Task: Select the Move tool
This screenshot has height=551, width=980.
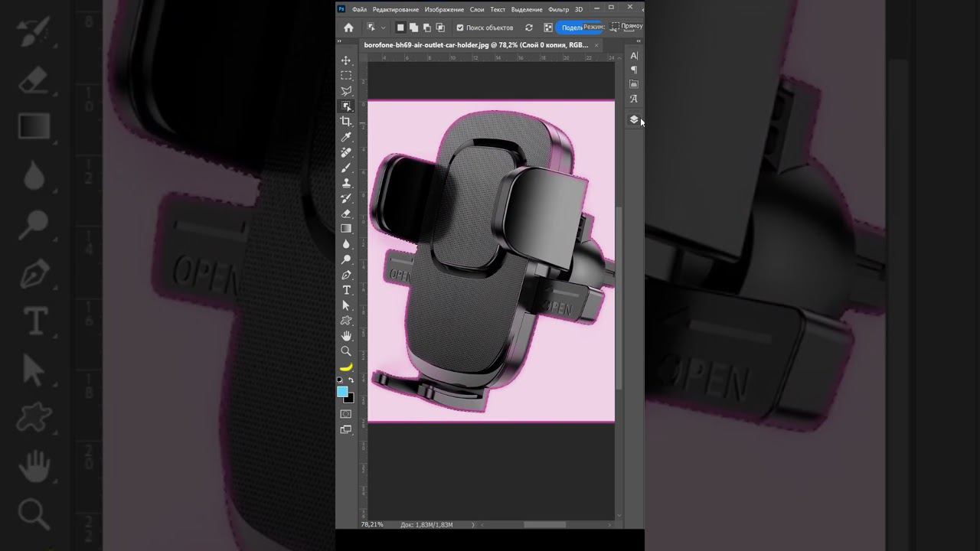Action: click(x=346, y=60)
